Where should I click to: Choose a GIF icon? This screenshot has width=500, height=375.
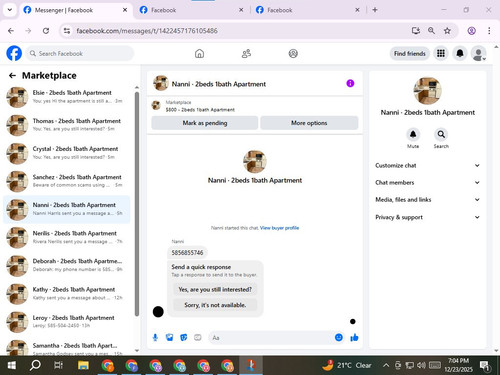[198, 338]
